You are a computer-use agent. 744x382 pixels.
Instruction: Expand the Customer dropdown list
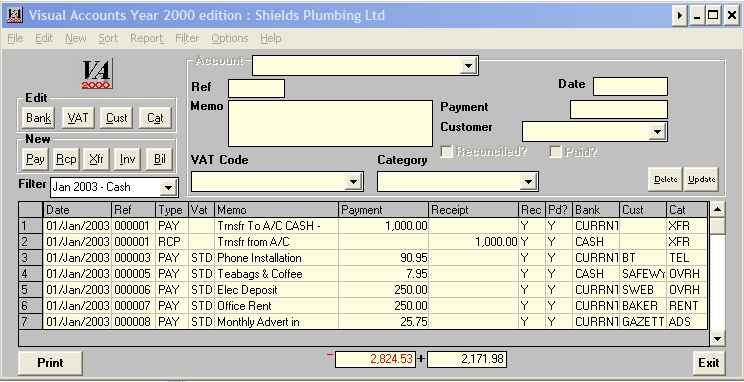tap(657, 131)
